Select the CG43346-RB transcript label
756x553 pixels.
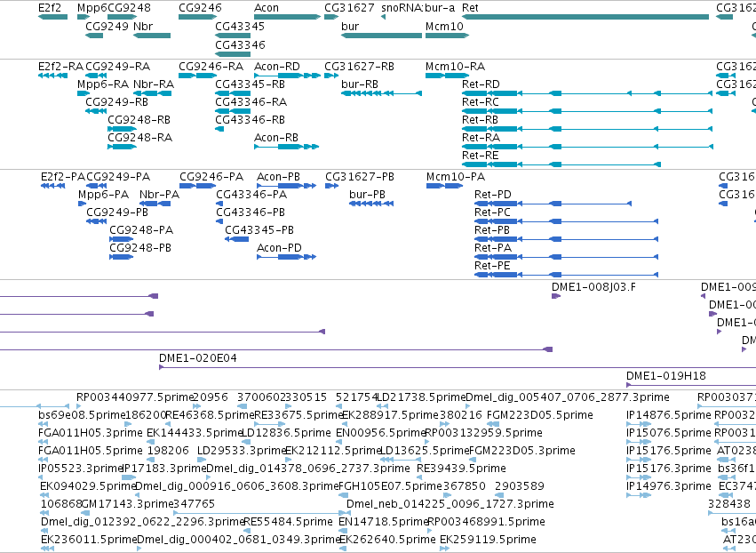click(x=250, y=120)
